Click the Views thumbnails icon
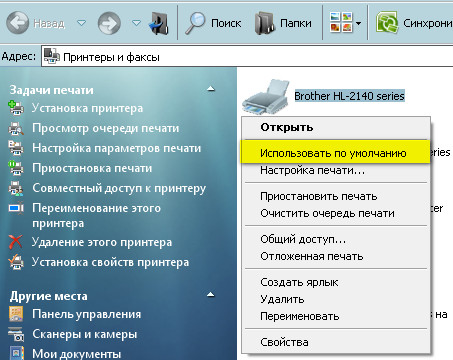The width and height of the screenshot is (453, 360). (x=341, y=22)
